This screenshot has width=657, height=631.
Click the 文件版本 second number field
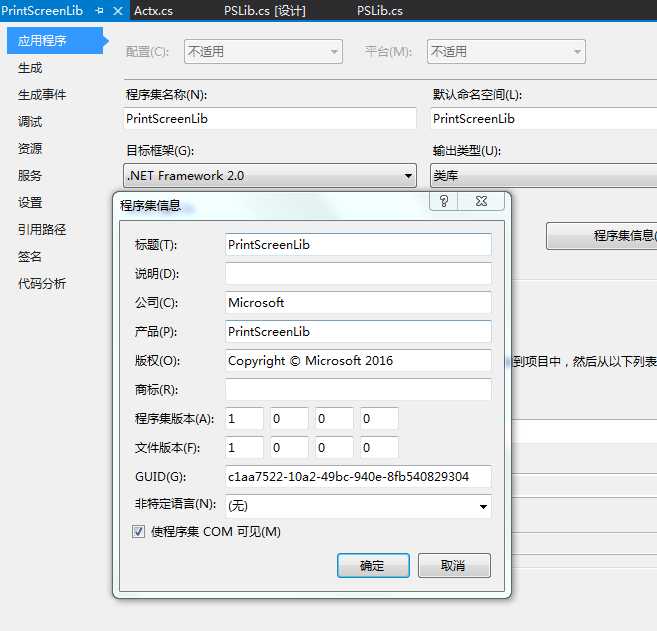(289, 448)
